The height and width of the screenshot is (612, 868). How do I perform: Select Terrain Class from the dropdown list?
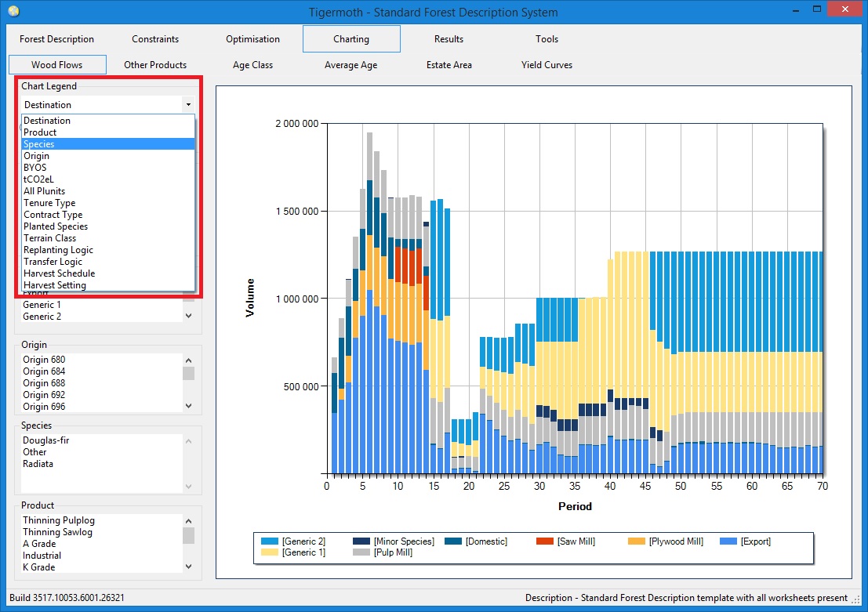(x=108, y=238)
